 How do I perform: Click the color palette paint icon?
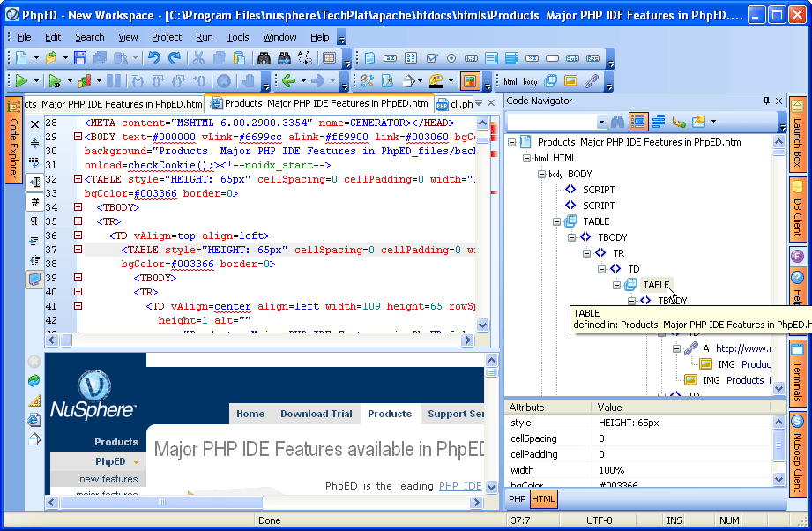click(436, 81)
